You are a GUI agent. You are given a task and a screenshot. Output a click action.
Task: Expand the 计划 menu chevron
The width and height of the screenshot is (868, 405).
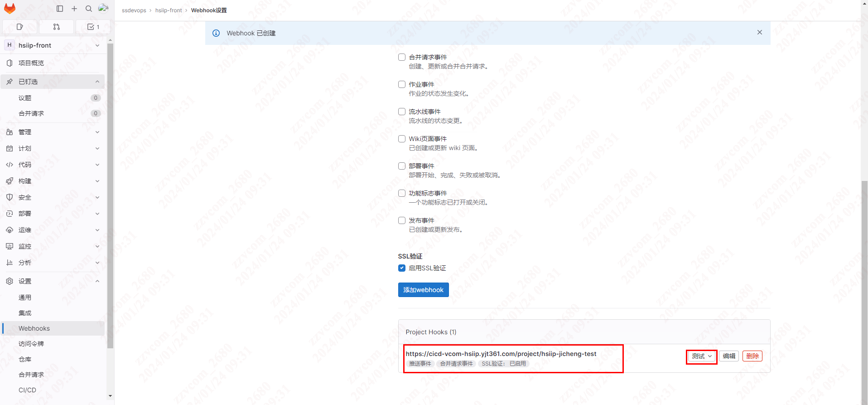[97, 148]
